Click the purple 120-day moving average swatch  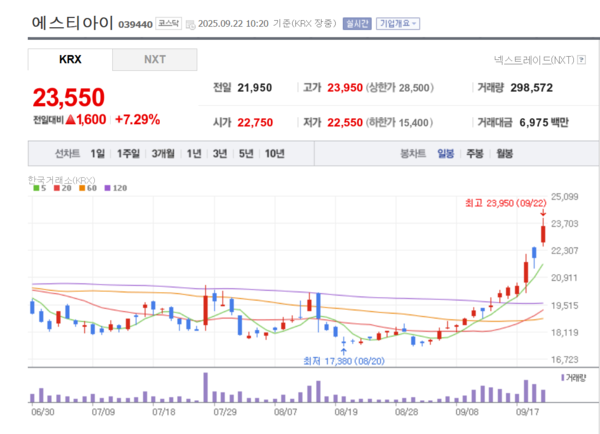click(x=107, y=188)
